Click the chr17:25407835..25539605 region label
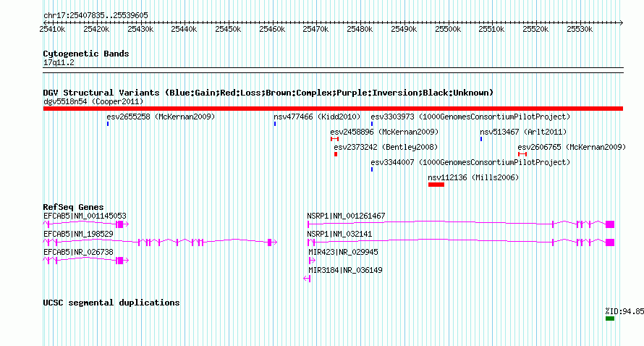Screen dimensions: 644x346 pos(96,15)
